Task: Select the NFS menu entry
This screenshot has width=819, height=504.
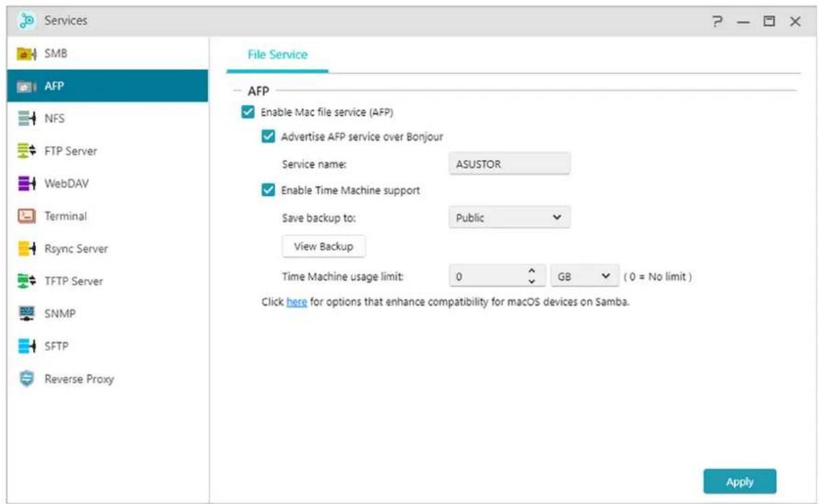Action: coord(108,119)
